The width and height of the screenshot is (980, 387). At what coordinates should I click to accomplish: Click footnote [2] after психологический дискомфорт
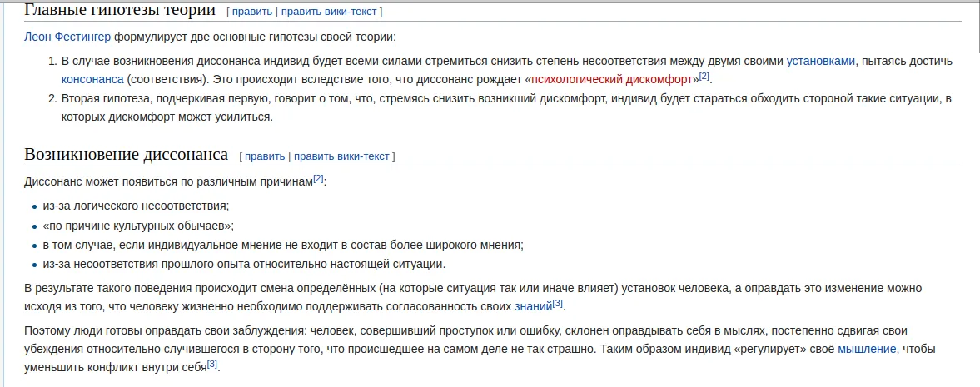point(704,77)
